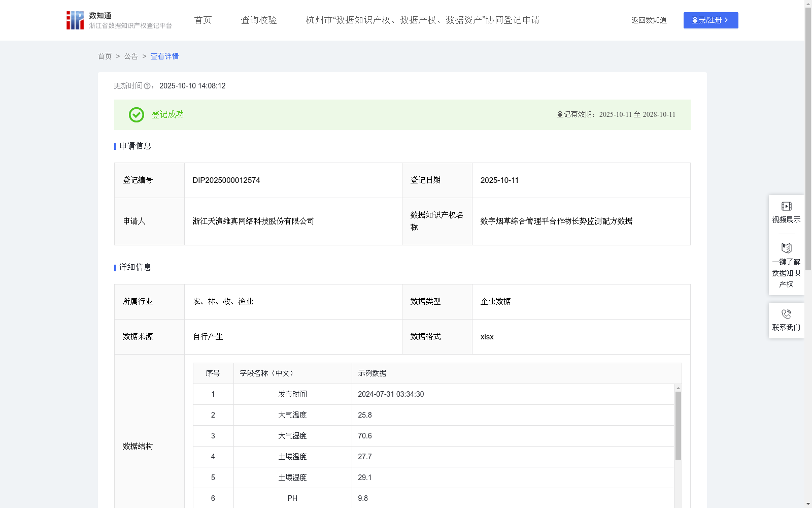Click the 序号 column header

(x=213, y=373)
